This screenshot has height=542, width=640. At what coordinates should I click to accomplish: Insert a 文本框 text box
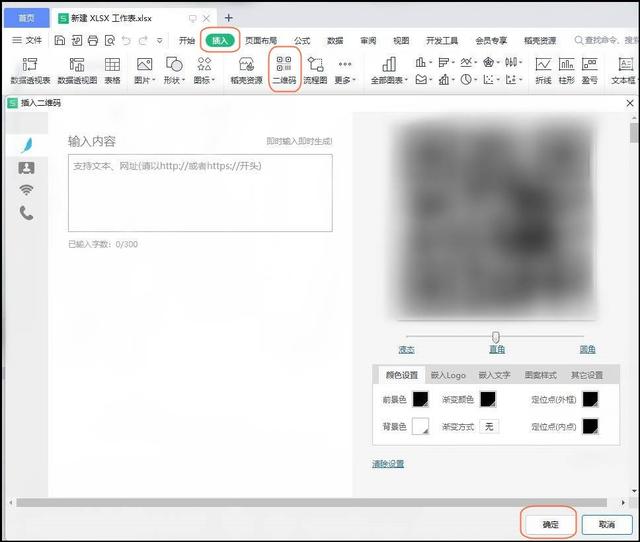[623, 70]
